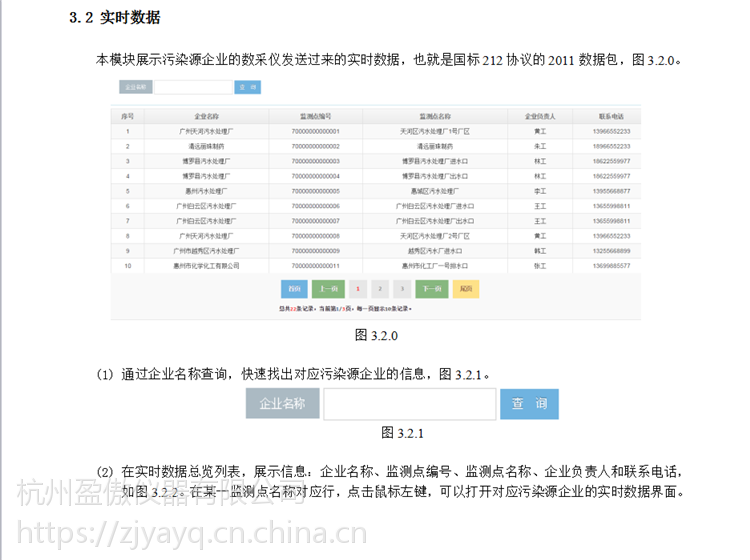Open monitoring point 越秀区污水厂进水口
The width and height of the screenshot is (750, 560).
[x=435, y=251]
